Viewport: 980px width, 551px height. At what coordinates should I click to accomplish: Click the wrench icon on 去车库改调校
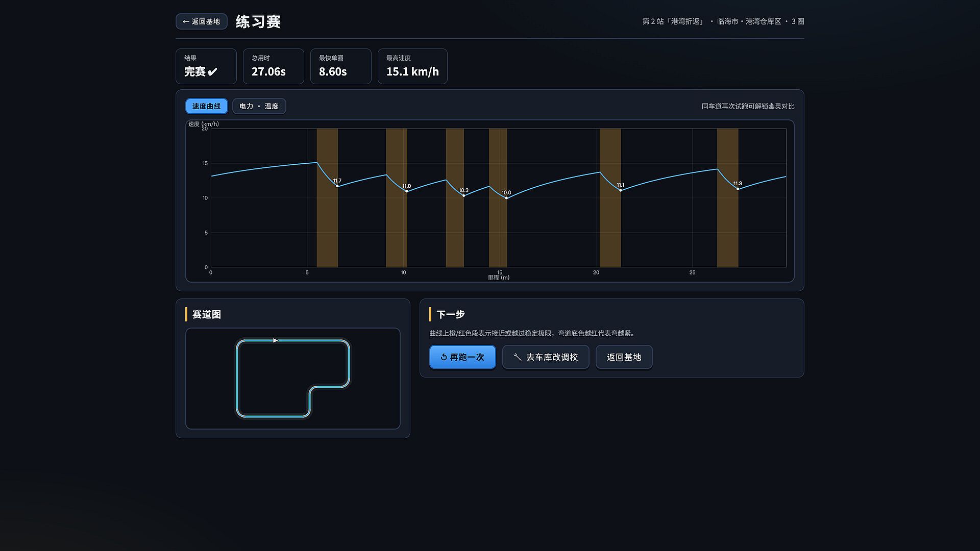pyautogui.click(x=517, y=357)
